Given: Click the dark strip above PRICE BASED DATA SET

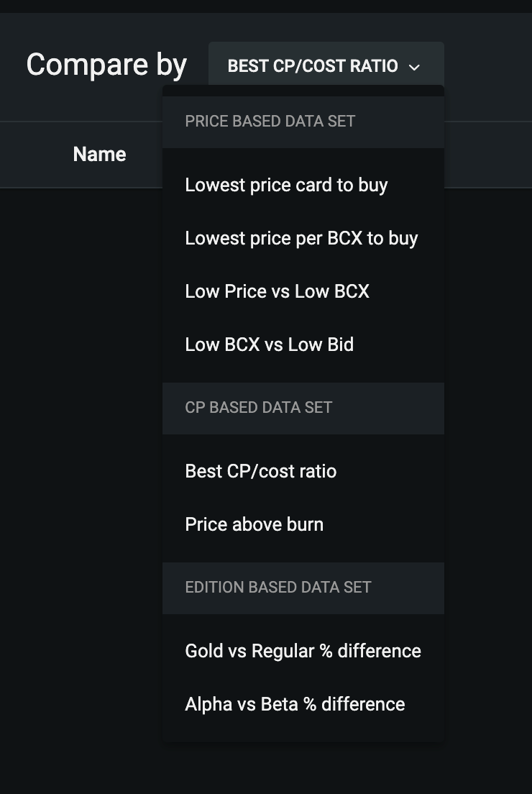Looking at the screenshot, I should pyautogui.click(x=303, y=91).
